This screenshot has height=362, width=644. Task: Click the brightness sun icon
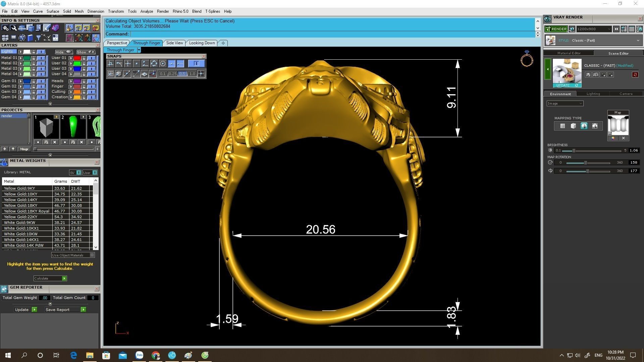(550, 150)
